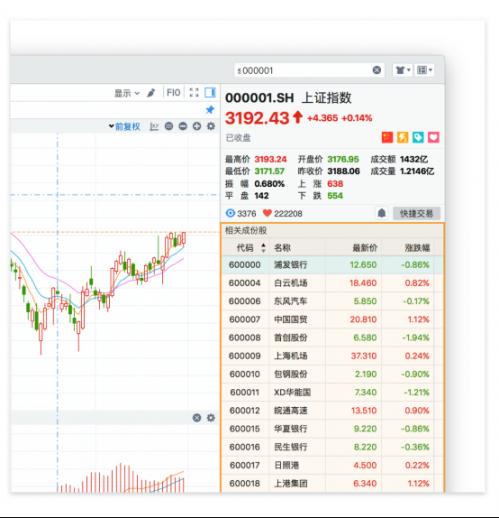
Task: Select row 600018 上港集团
Action: pos(332,483)
